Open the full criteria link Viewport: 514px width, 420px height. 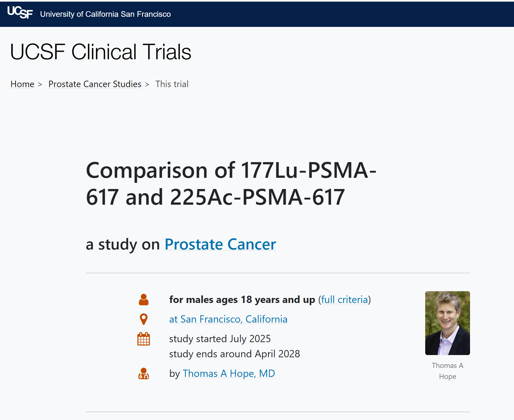344,300
